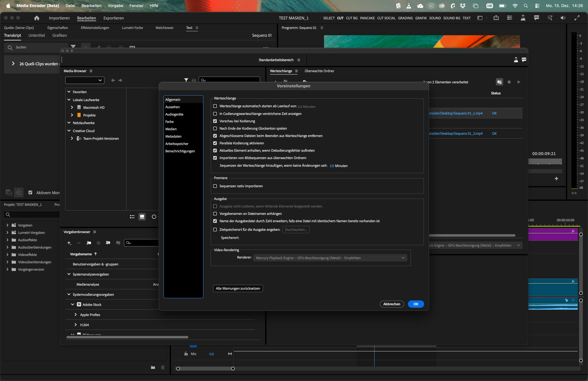Open Wi-Fi status in macOS menu bar
Viewport: 588px width, 381px height.
point(515,6)
